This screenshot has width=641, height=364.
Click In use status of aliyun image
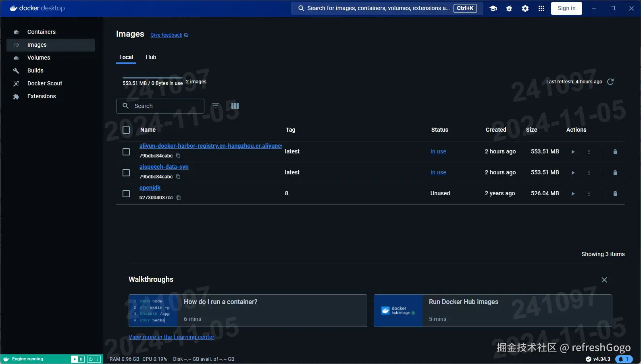[438, 151]
